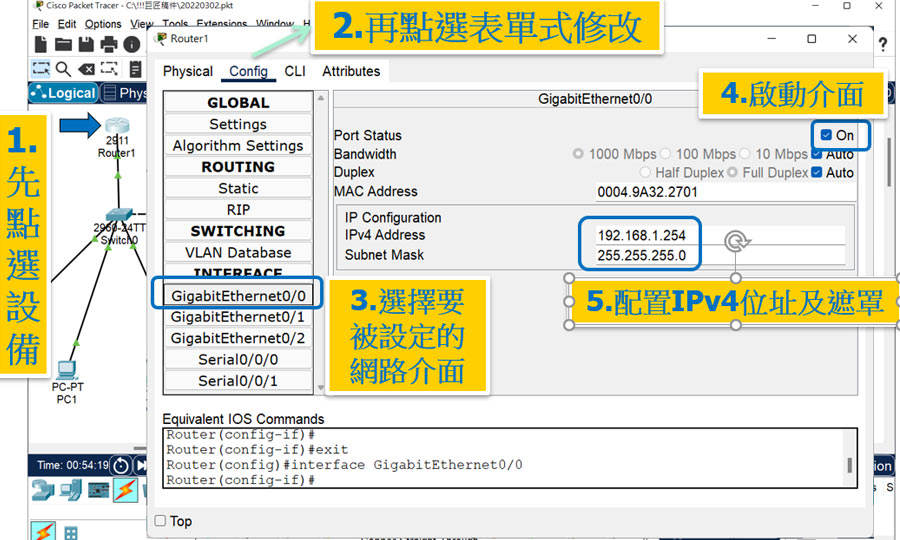Click the Switch0 device on the canvas
This screenshot has width=900, height=540.
[119, 215]
